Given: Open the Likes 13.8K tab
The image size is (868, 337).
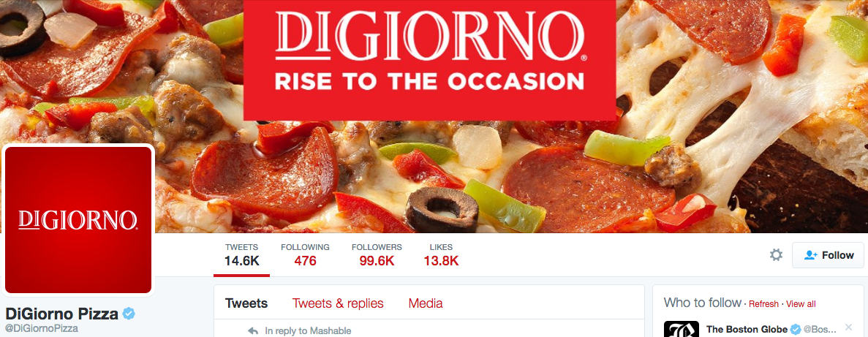Looking at the screenshot, I should click(441, 255).
